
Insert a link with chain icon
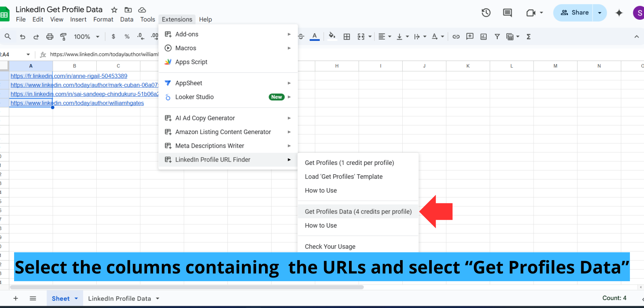456,37
